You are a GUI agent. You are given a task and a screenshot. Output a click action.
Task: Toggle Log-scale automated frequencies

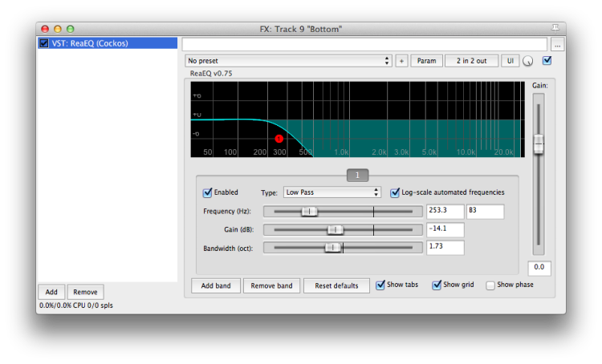395,192
